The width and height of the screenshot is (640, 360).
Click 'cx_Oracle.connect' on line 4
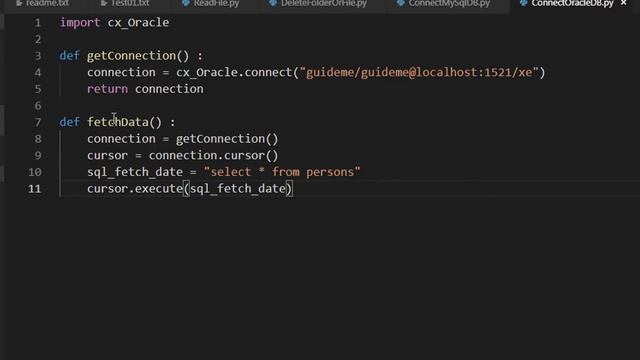(x=234, y=73)
